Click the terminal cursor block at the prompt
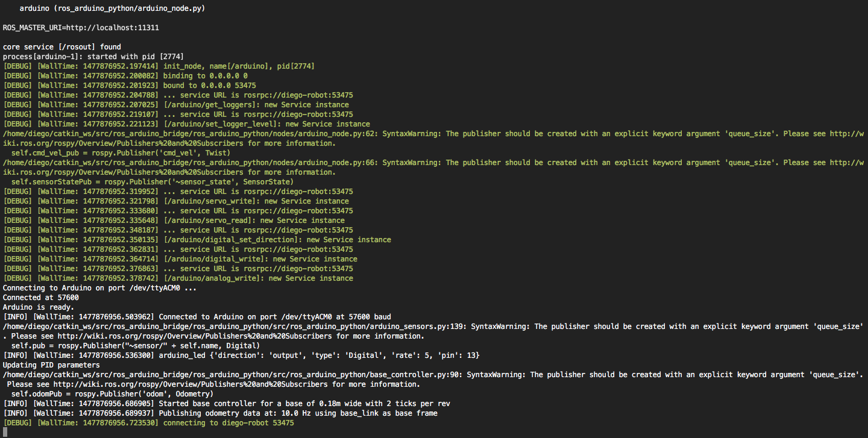 pos(5,432)
